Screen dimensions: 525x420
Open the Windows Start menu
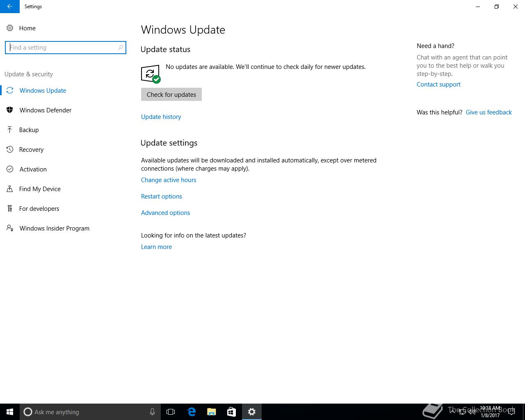point(10,412)
